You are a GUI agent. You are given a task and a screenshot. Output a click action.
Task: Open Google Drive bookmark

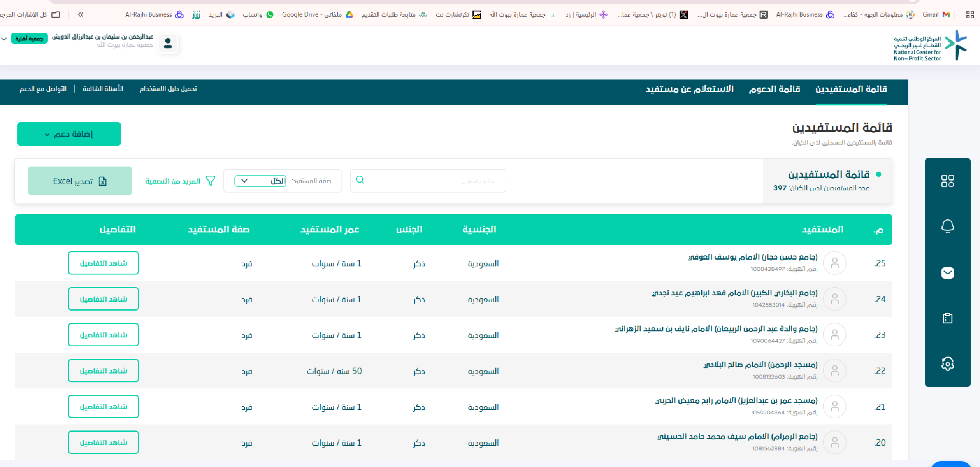[x=317, y=14]
